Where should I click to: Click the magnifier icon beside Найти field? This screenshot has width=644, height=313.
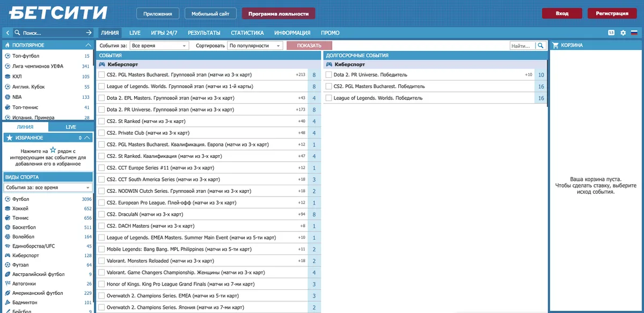coord(541,46)
